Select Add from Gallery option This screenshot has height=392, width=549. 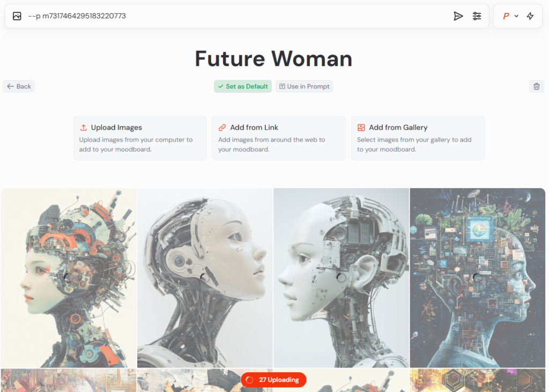point(418,138)
